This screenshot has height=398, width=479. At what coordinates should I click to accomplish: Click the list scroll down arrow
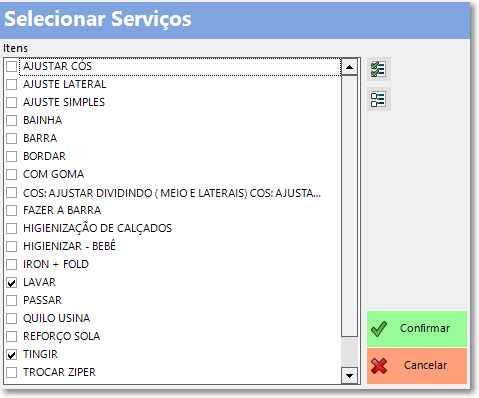[349, 376]
